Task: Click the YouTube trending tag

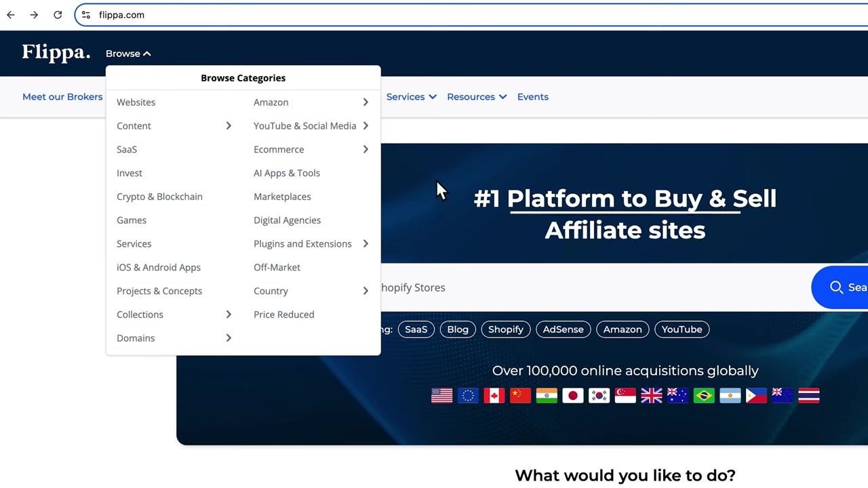Action: pos(682,329)
